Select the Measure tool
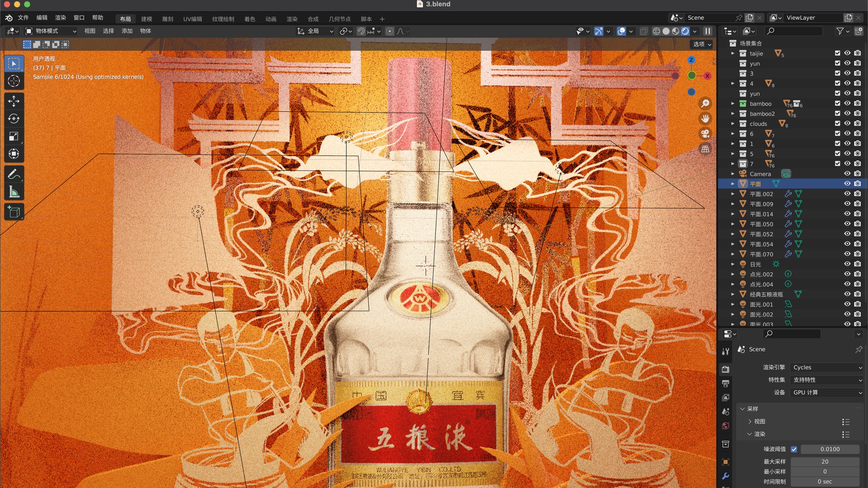The image size is (868, 488). click(14, 192)
